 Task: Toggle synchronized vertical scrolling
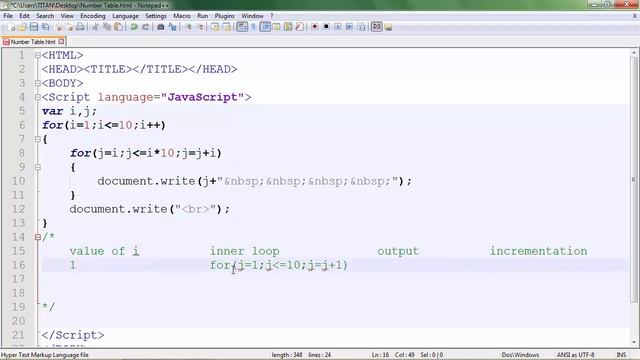[215, 27]
